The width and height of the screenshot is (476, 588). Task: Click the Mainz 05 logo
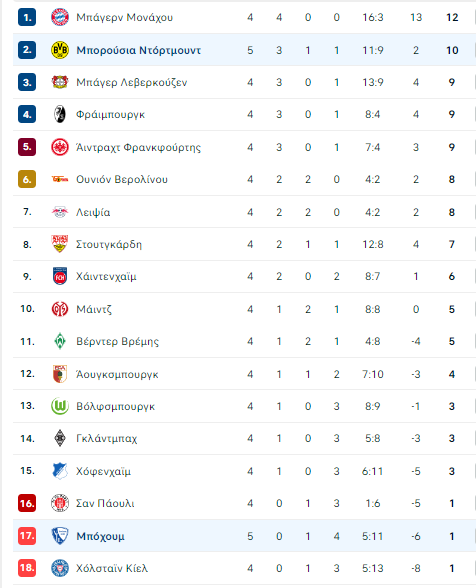coord(60,309)
